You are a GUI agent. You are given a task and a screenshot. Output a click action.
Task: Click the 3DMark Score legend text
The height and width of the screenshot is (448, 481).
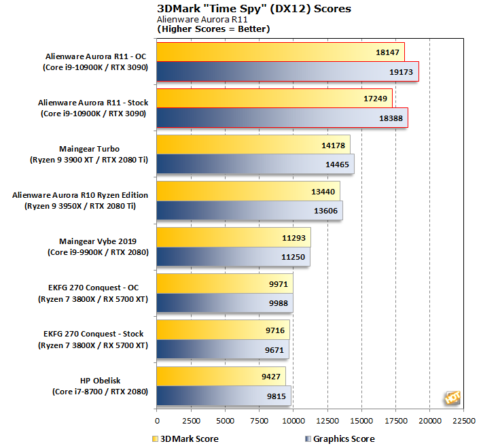tap(190, 438)
